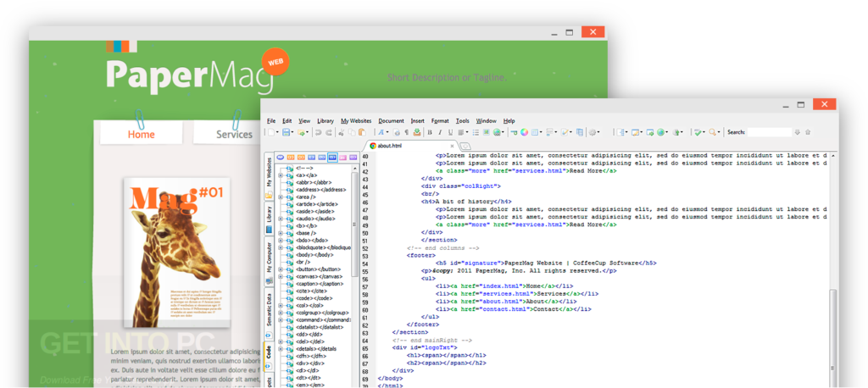Image resolution: width=868 pixels, height=388 pixels.
Task: Click the font letter A icon
Action: coord(381,132)
